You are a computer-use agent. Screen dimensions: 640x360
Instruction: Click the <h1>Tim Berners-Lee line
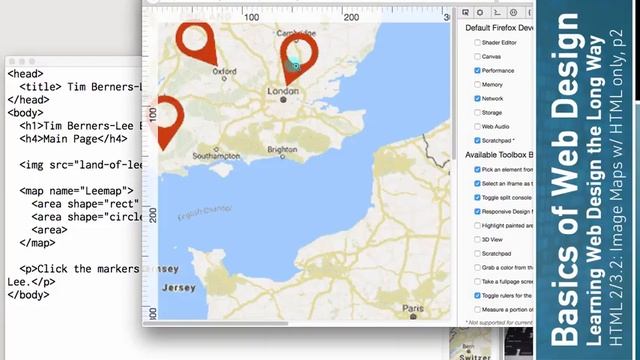80,126
